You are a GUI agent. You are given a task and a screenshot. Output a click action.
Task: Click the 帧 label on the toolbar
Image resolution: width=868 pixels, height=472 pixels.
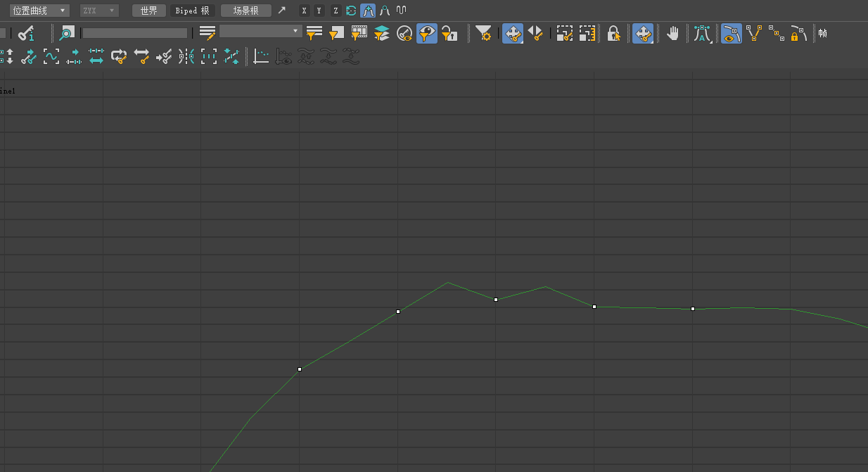click(822, 33)
